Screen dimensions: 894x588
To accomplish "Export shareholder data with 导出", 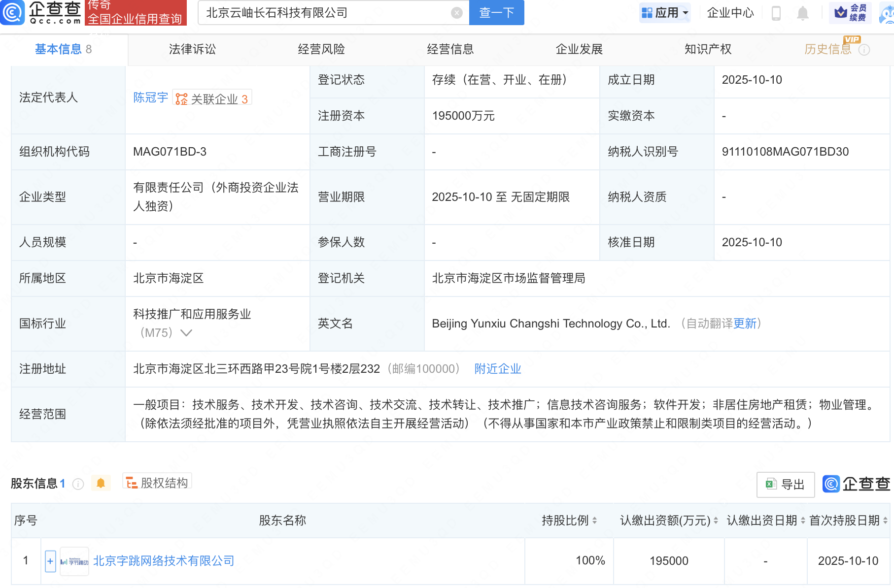I will [x=786, y=485].
